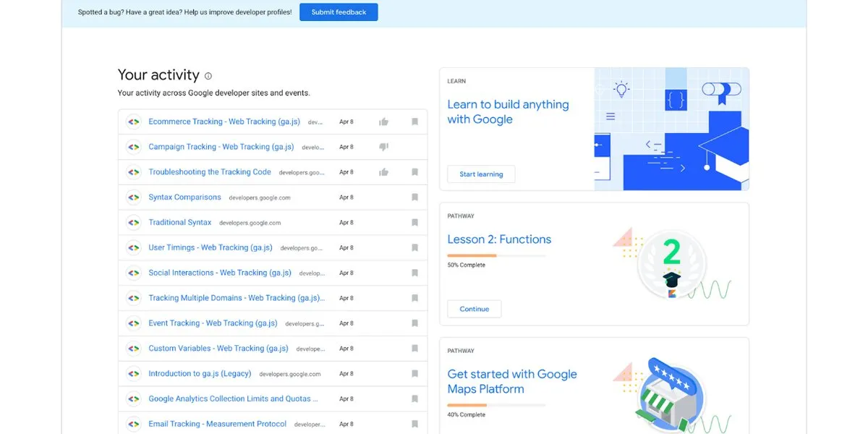Bookmark the Ecommerce Tracking activity row
The width and height of the screenshot is (868, 434).
pyautogui.click(x=415, y=122)
